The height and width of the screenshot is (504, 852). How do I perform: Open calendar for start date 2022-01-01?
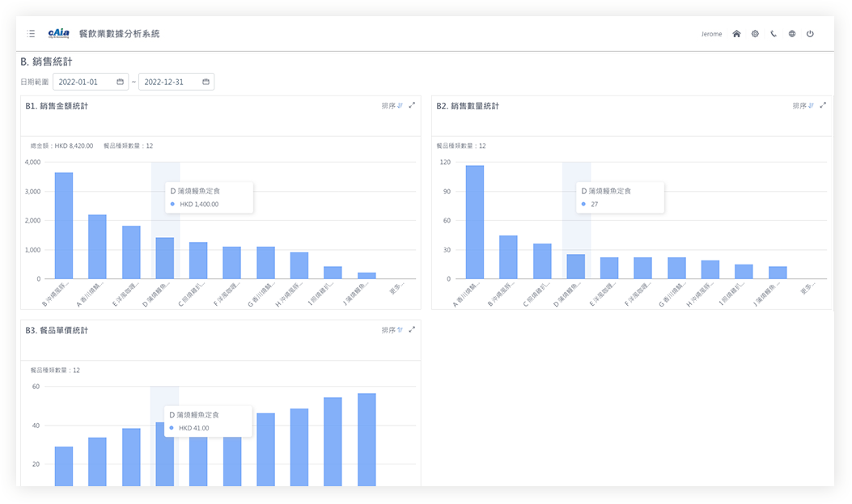(x=120, y=82)
